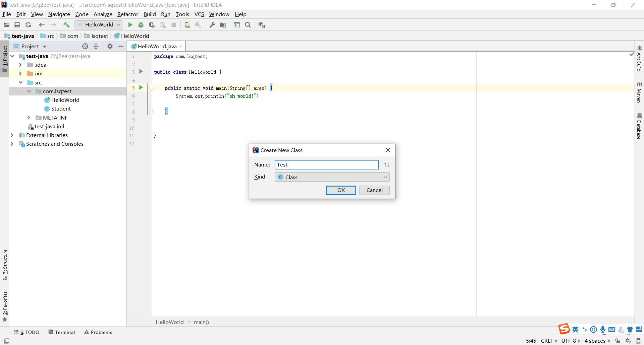This screenshot has width=644, height=345.
Task: Toggle Sogou input between Chinese and English
Action: 576,329
